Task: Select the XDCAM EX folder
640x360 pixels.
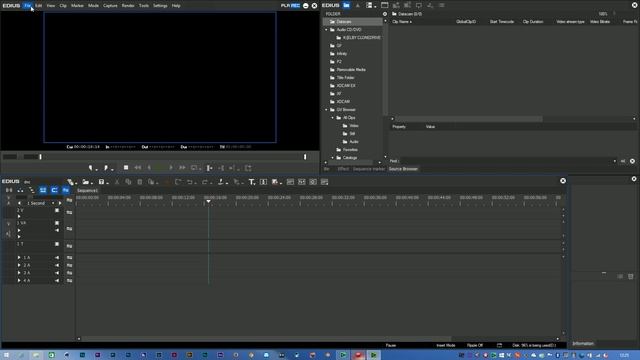Action: tap(346, 86)
